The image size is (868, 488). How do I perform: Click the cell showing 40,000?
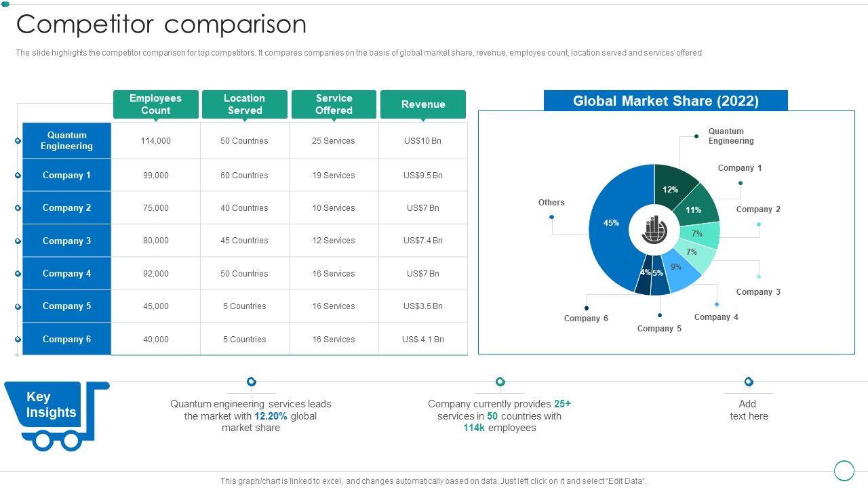[x=156, y=339]
